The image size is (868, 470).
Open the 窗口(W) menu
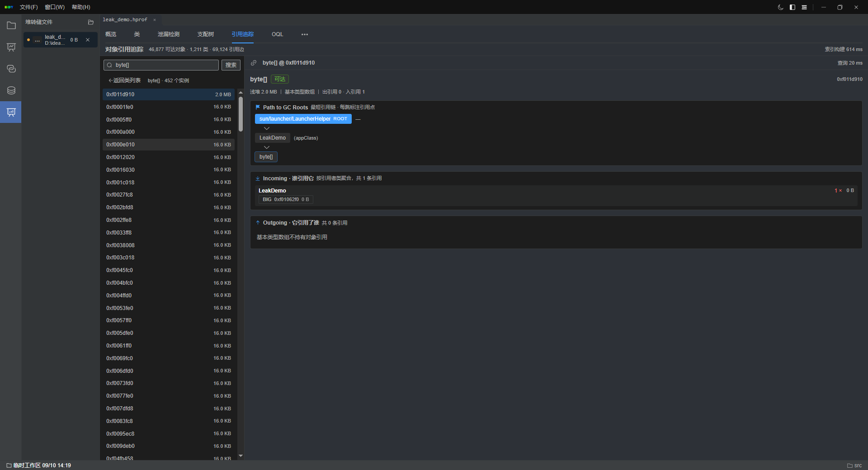(55, 7)
